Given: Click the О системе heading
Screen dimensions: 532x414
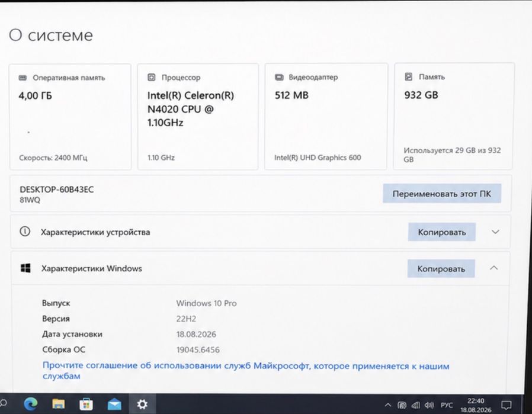Looking at the screenshot, I should coord(50,36).
